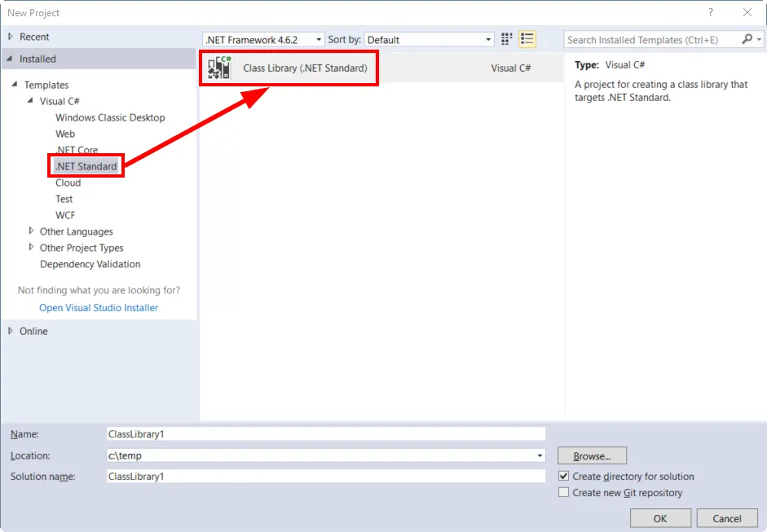
Task: Toggle Create directory for solution checkbox
Action: pyautogui.click(x=564, y=476)
